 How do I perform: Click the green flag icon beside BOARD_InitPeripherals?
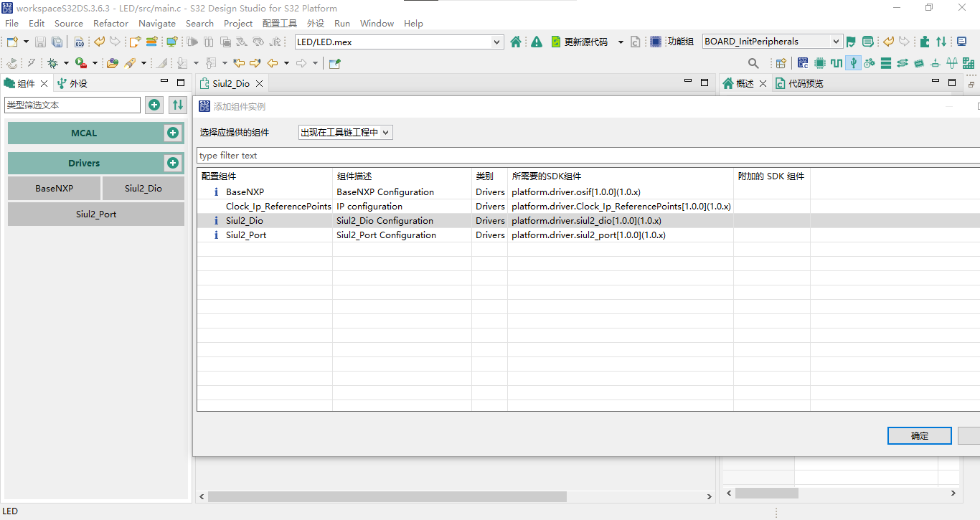pyautogui.click(x=851, y=42)
